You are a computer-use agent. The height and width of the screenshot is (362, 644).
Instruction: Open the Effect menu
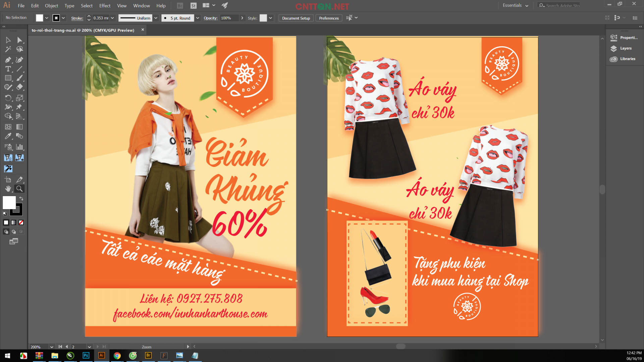pos(105,6)
